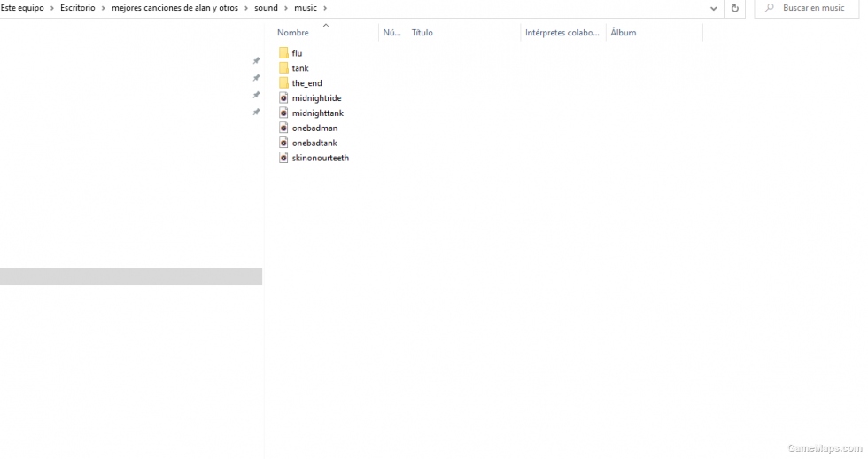
Task: Click the the_end folder icon
Action: (283, 83)
